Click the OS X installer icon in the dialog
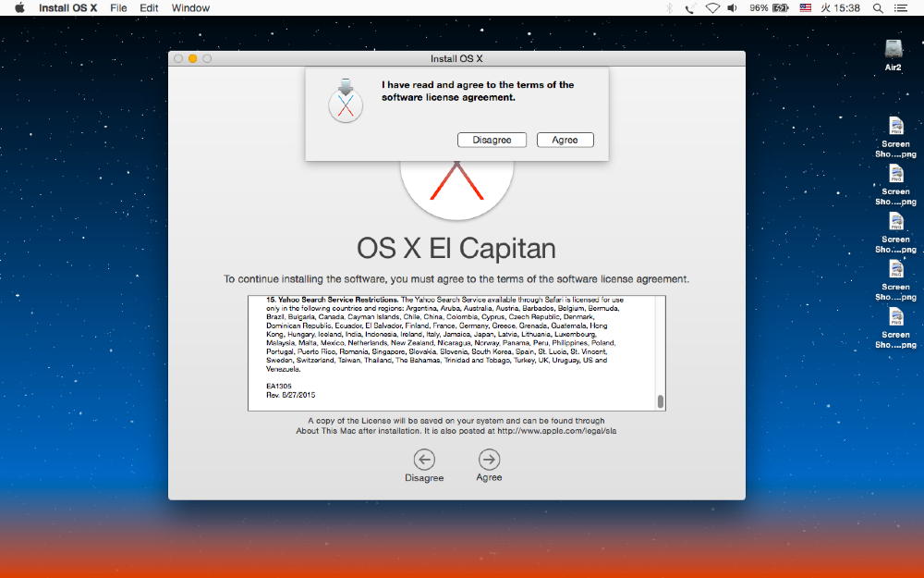The width and height of the screenshot is (924, 578). pos(346,101)
